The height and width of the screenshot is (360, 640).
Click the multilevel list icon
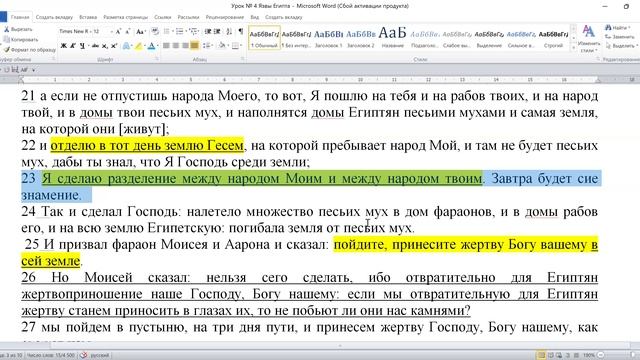pos(193,31)
